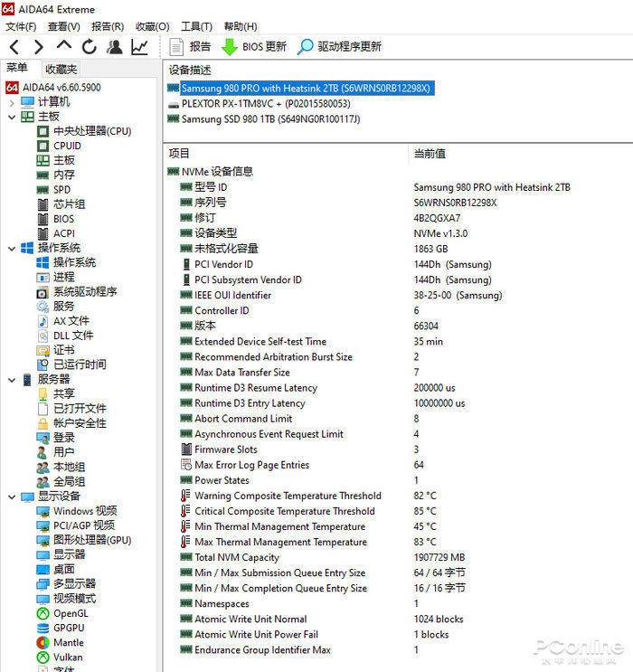Select the 内存 memory tree item
This screenshot has width=633, height=672.
coord(56,175)
